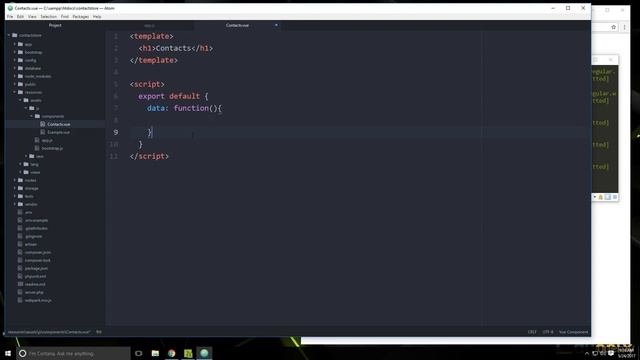Click the bookmark star in Chrome window

[x=613, y=27]
